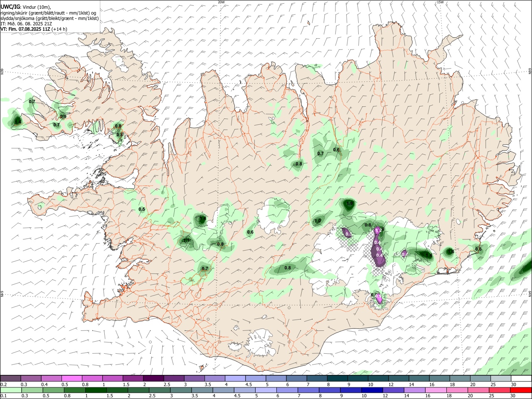Click the '15W' longitude label
Screen dimensions: 532x399
pyautogui.click(x=440, y=2)
